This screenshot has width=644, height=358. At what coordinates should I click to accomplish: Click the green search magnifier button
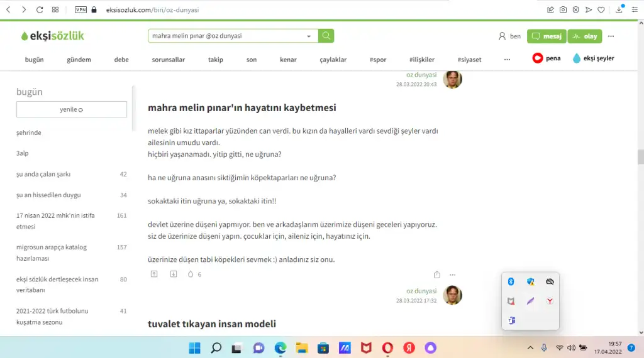326,36
